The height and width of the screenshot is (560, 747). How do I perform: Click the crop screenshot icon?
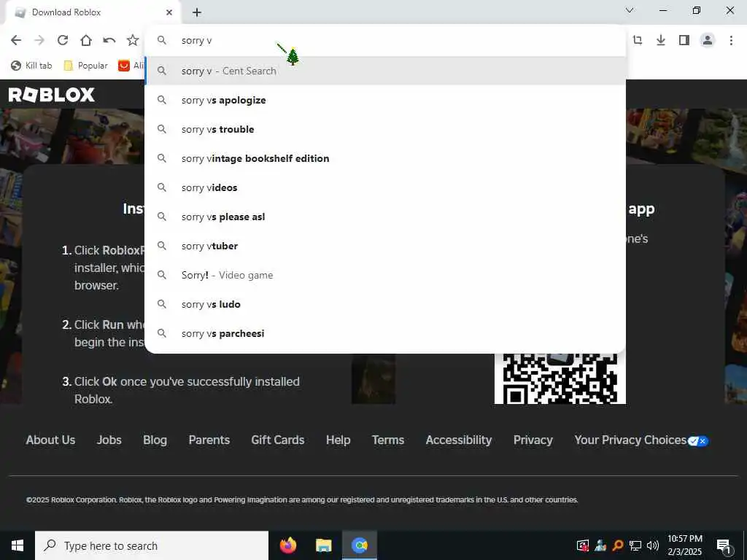click(638, 41)
